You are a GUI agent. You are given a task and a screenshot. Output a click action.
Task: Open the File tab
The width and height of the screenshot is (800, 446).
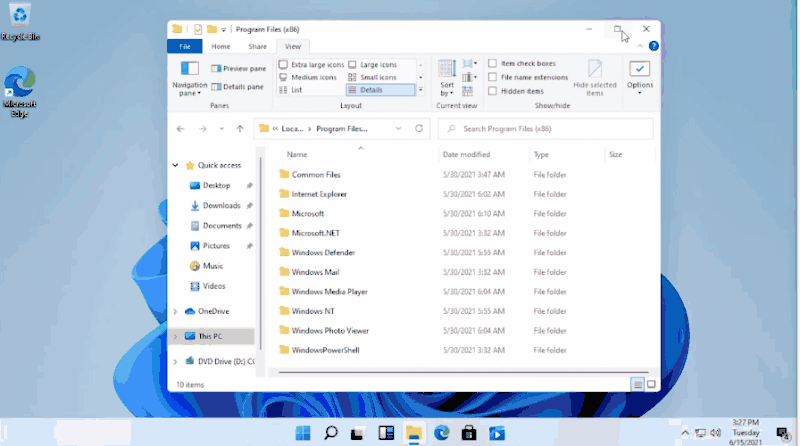185,46
